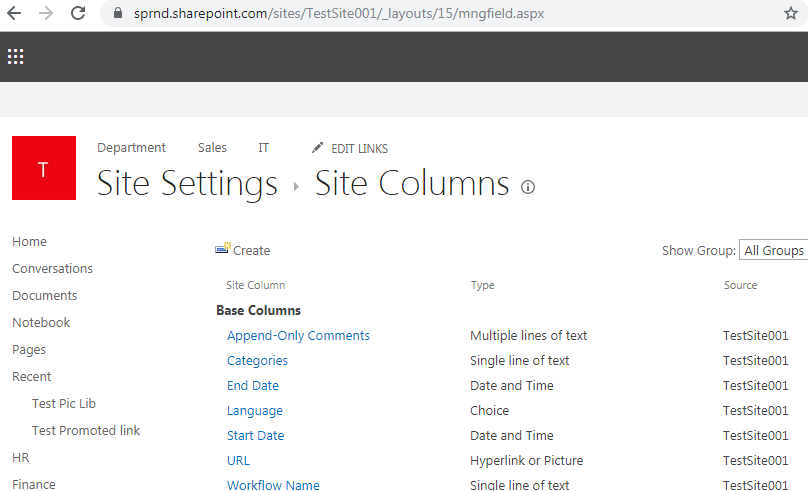Navigate to the Site Settings breadcrumb
808x491 pixels.
click(187, 183)
